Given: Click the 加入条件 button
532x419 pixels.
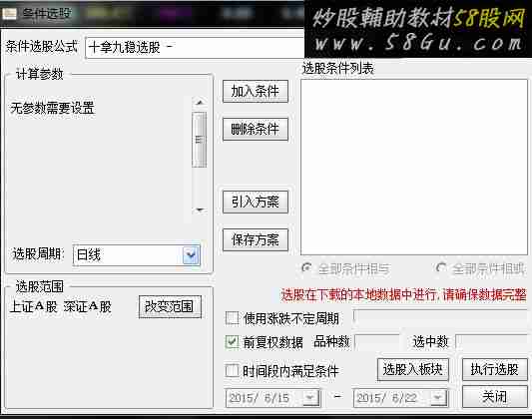Looking at the screenshot, I should click(x=256, y=91).
